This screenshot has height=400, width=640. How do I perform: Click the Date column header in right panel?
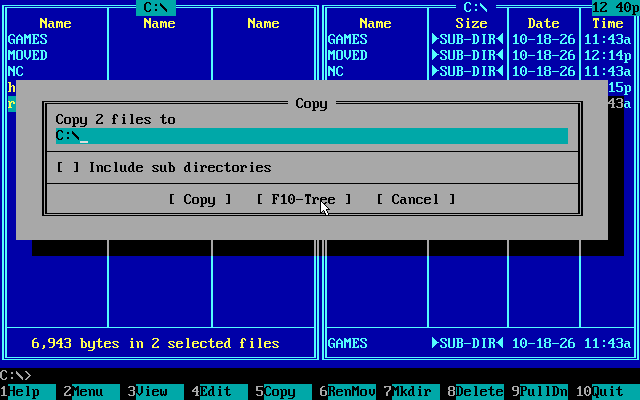pyautogui.click(x=543, y=23)
